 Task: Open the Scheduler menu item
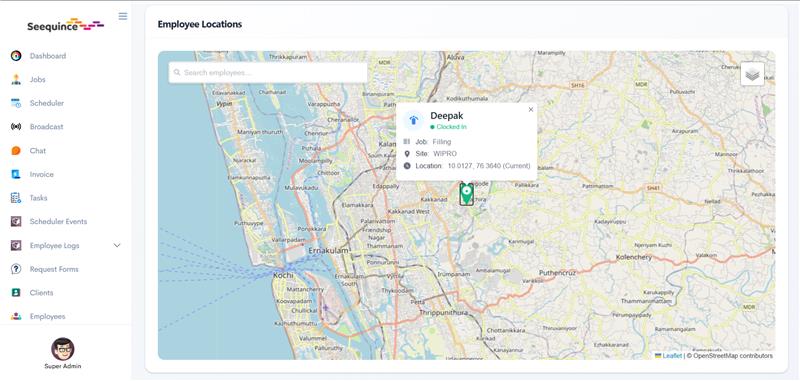click(x=46, y=103)
